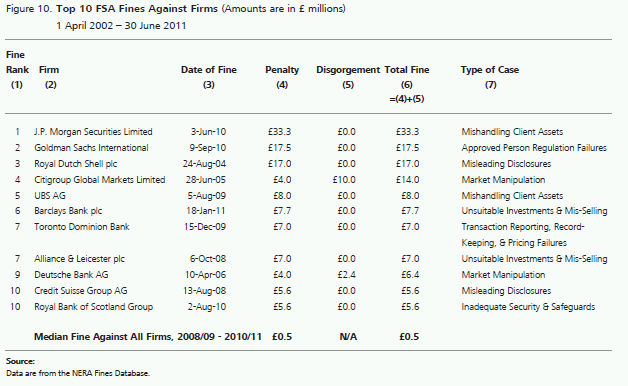628x386 pixels.
Task: Click the J.P. Morgan Securities Limited firm name
Action: 93,132
